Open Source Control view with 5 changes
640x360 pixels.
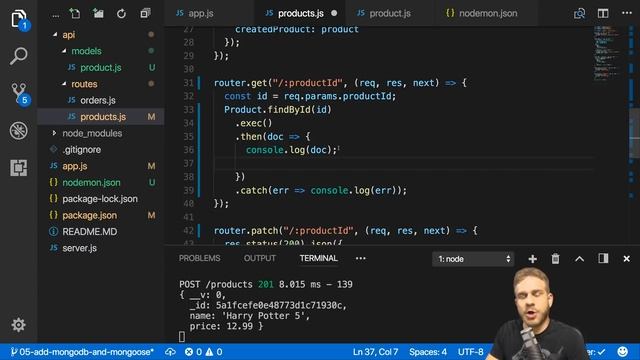19,93
